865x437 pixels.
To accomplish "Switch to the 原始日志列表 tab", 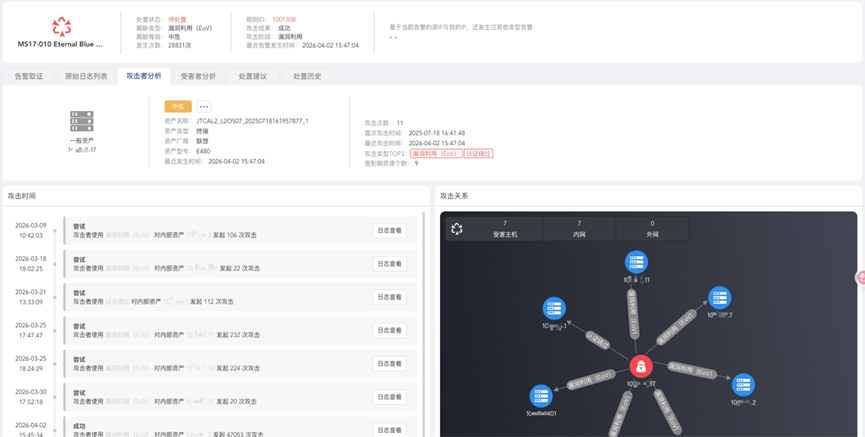I will 86,77.
